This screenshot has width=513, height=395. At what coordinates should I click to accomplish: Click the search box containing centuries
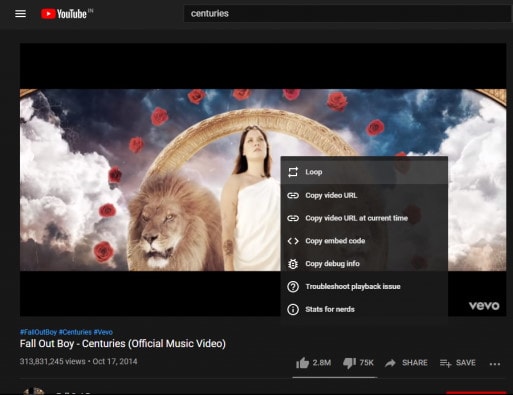click(348, 14)
